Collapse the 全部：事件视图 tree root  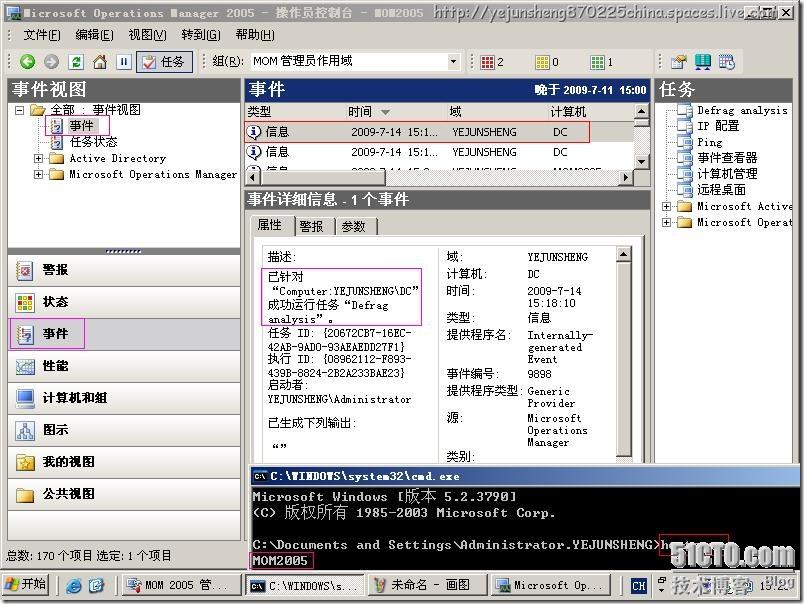point(19,110)
